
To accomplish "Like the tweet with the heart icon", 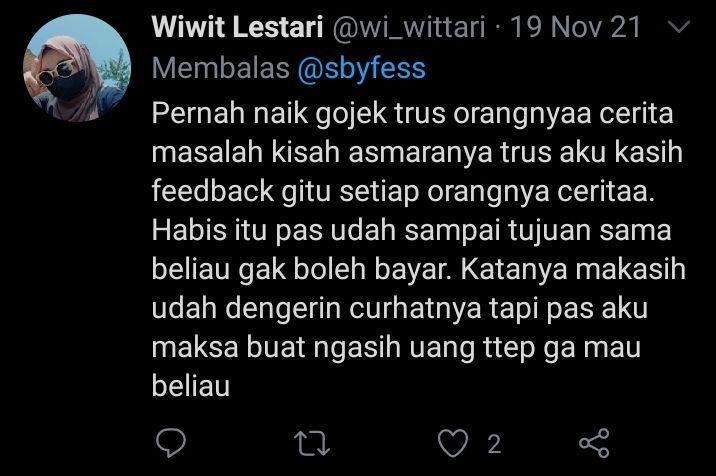I will pyautogui.click(x=453, y=443).
